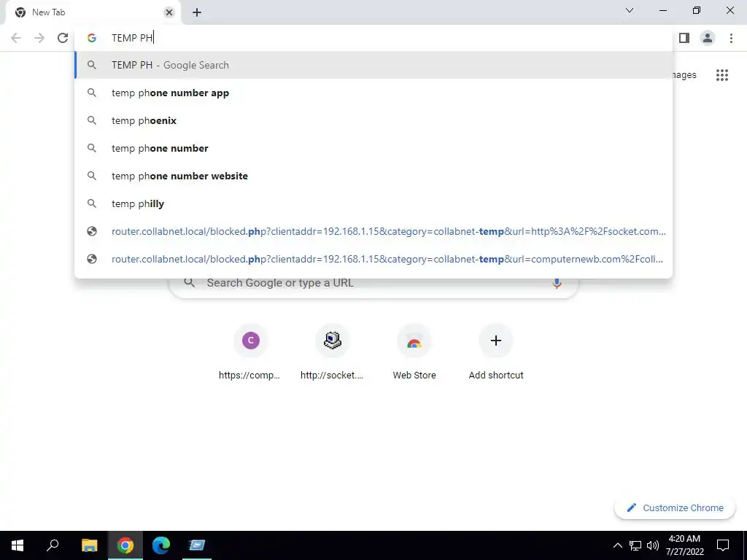Restore down the Chrome window
Screen dimensions: 747x560
point(697,10)
